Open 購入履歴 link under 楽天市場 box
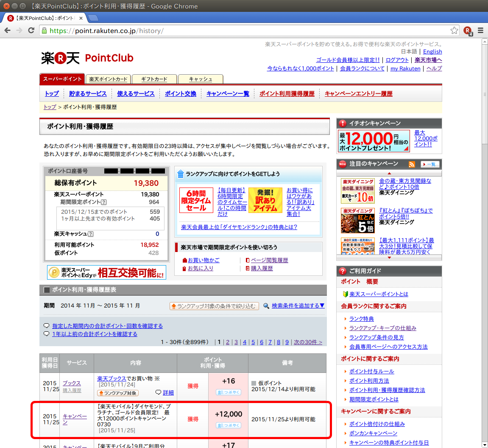Viewport: 488px width, 448px height. (x=262, y=269)
